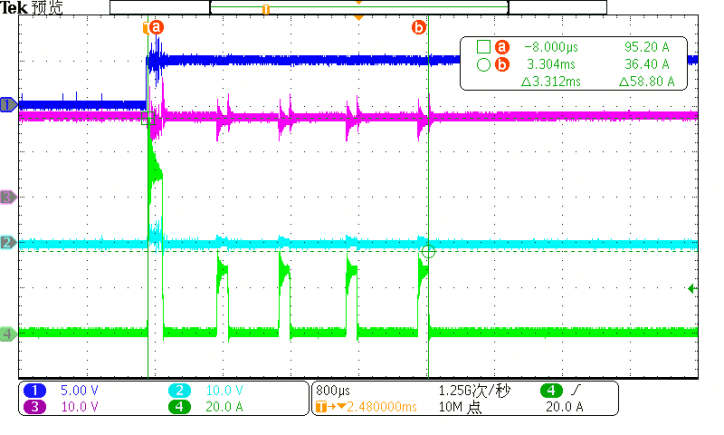Click channel 3 ground marker on left edge

[x=8, y=197]
